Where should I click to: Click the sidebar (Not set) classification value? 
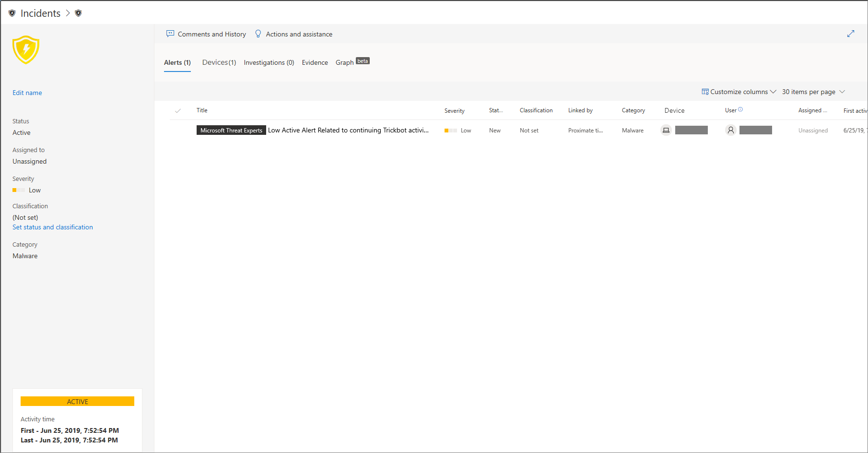(25, 217)
